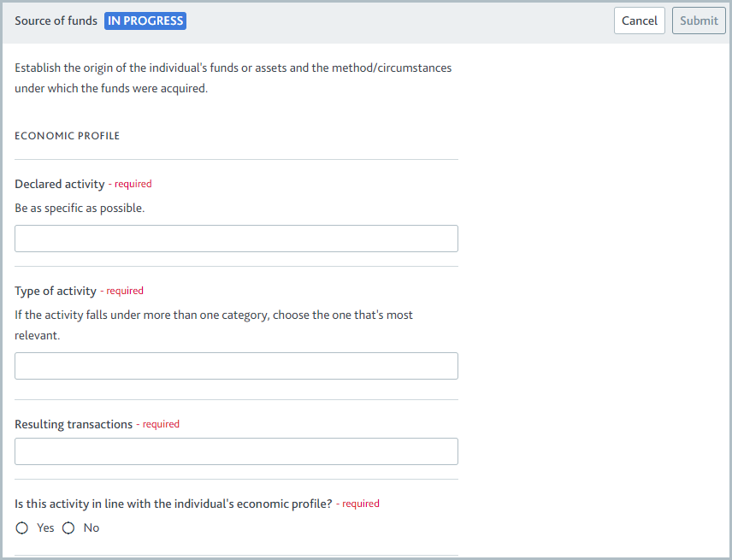Select Yes for economic profile alignment

pyautogui.click(x=21, y=528)
